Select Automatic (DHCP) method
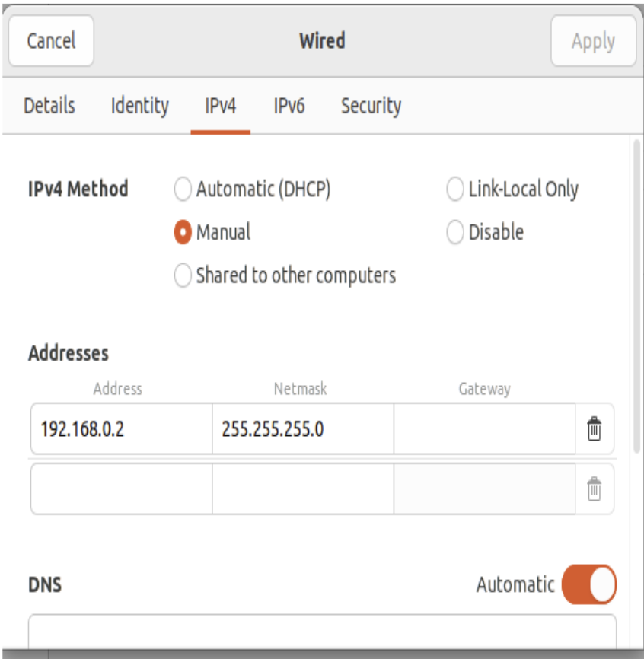This screenshot has height=659, width=644. [x=252, y=189]
